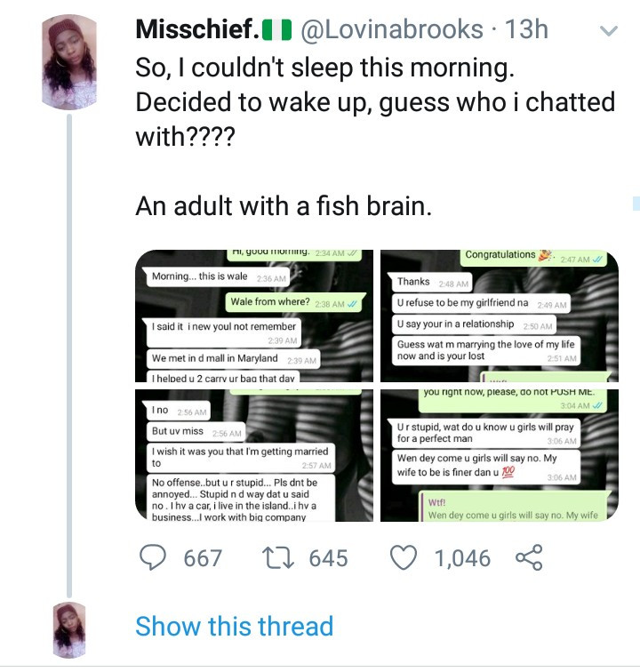Tap the small avatar beside Show this thread

pyautogui.click(x=68, y=628)
